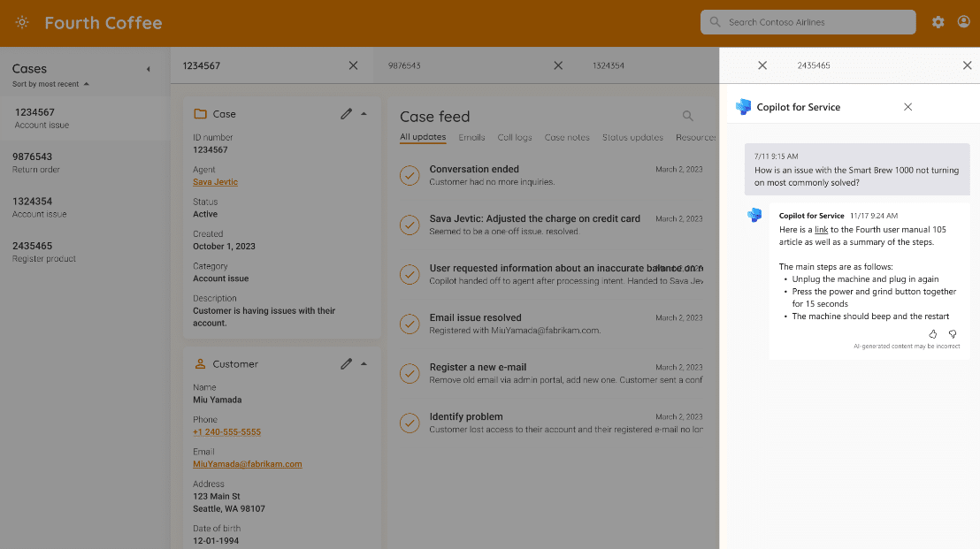This screenshot has width=980, height=549.
Task: Edit the Case card with pencil icon
Action: click(x=346, y=114)
